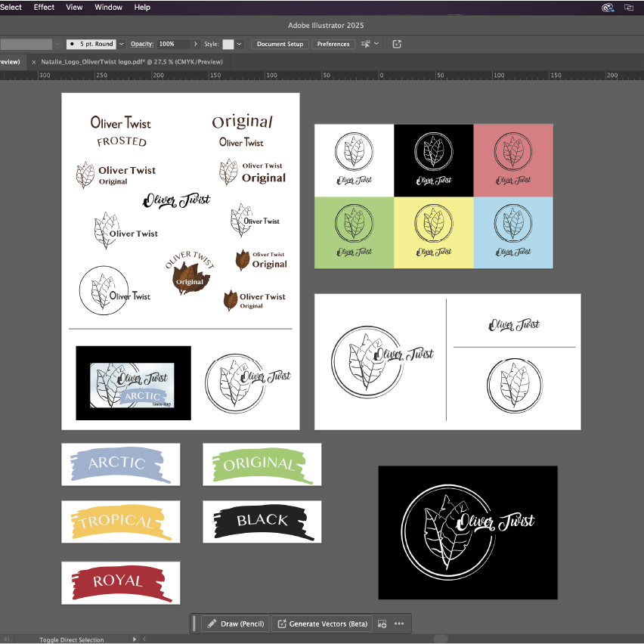Click the Creative Cloud icon in menu bar
The width and height of the screenshot is (644, 644).
click(608, 8)
